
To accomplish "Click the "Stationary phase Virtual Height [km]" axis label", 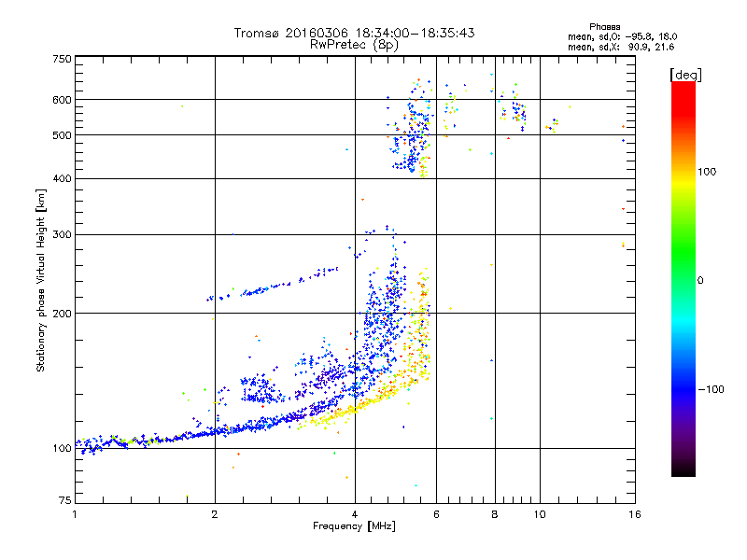I will pos(40,280).
